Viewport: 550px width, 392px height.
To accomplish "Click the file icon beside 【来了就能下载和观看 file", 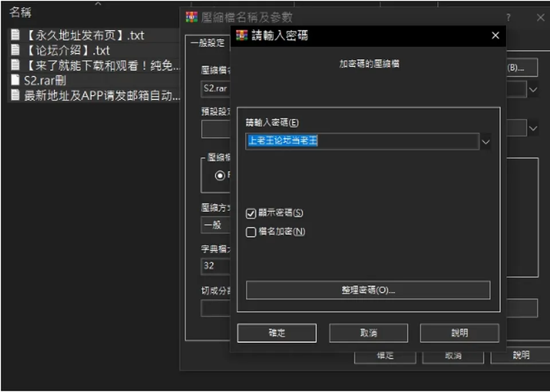I will [15, 65].
